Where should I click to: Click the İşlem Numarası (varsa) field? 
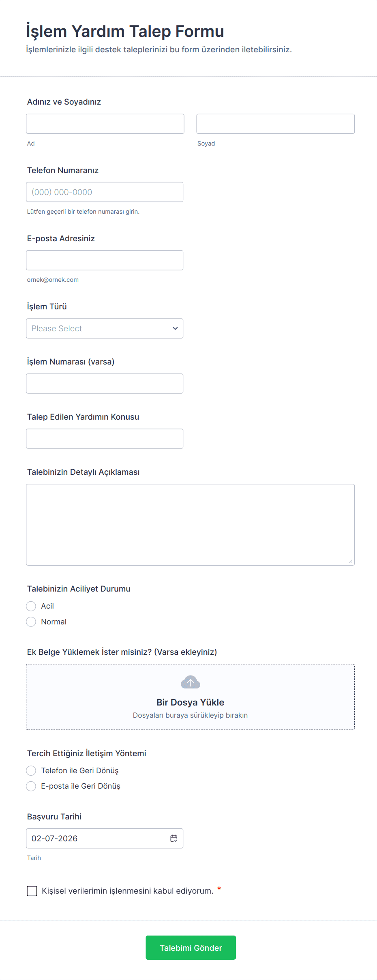(105, 384)
